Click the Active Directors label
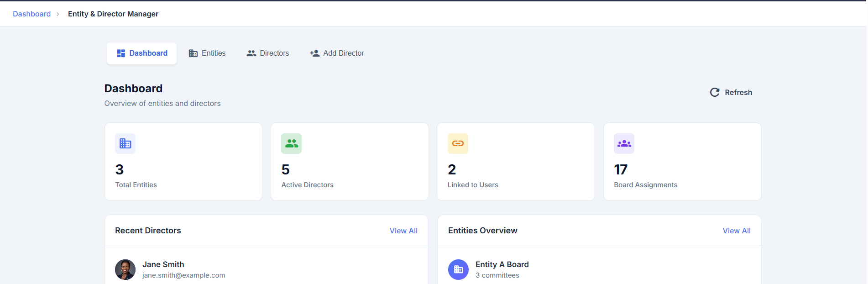 pyautogui.click(x=308, y=185)
